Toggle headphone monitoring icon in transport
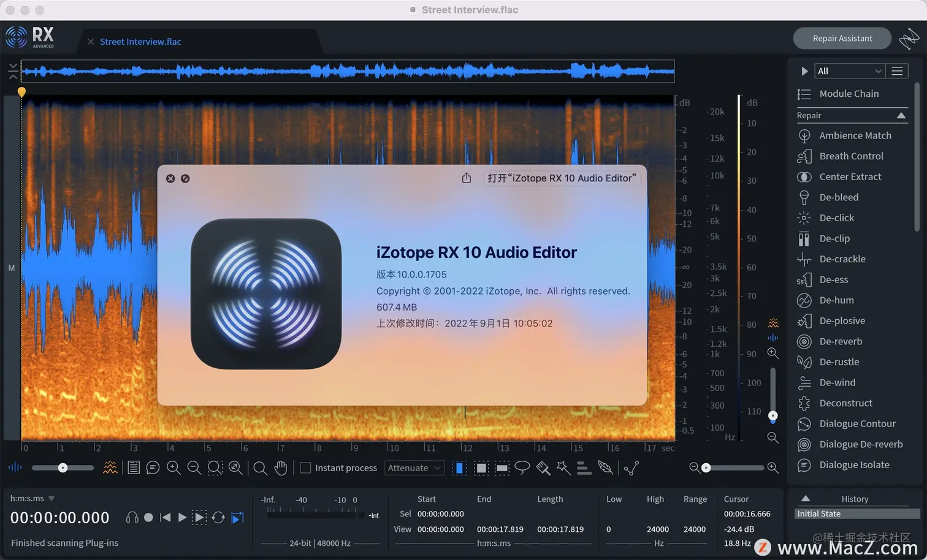The width and height of the screenshot is (927, 560). 132,518
